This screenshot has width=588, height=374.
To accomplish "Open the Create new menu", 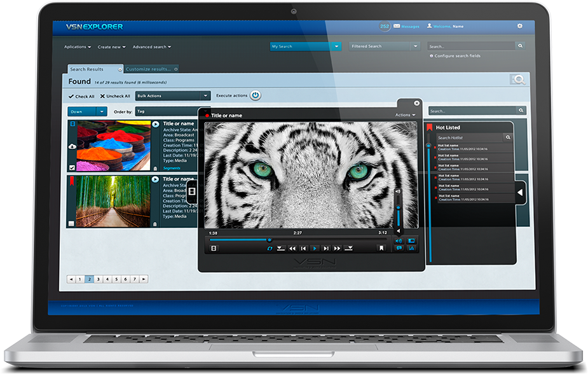I will point(111,47).
